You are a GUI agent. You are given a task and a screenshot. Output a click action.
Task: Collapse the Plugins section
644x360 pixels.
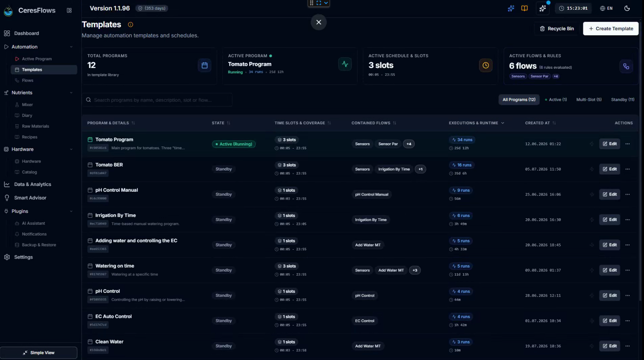[x=71, y=211]
